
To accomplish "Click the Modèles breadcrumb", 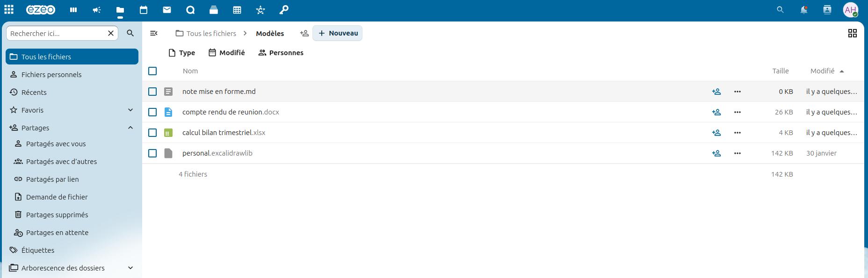I will click(x=270, y=33).
